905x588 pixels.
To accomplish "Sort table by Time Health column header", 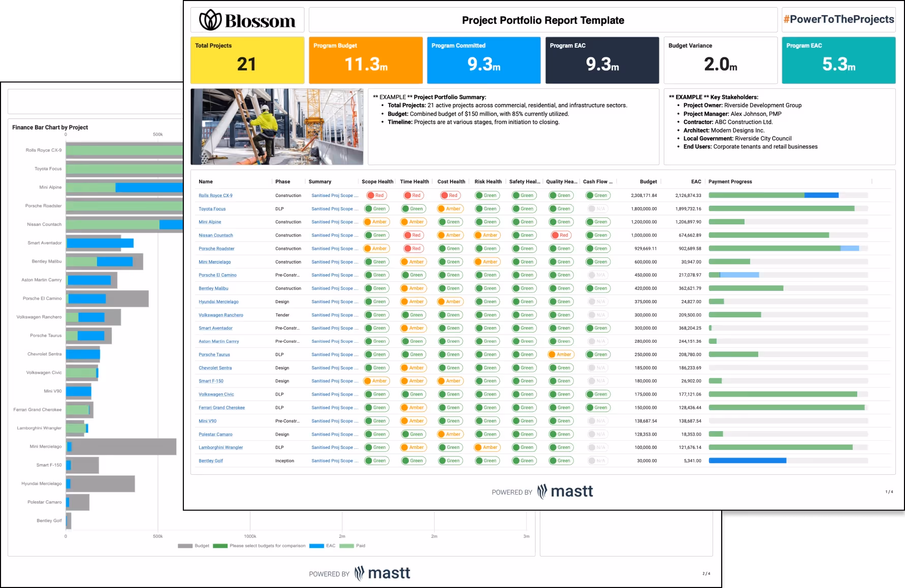I will pyautogui.click(x=414, y=182).
